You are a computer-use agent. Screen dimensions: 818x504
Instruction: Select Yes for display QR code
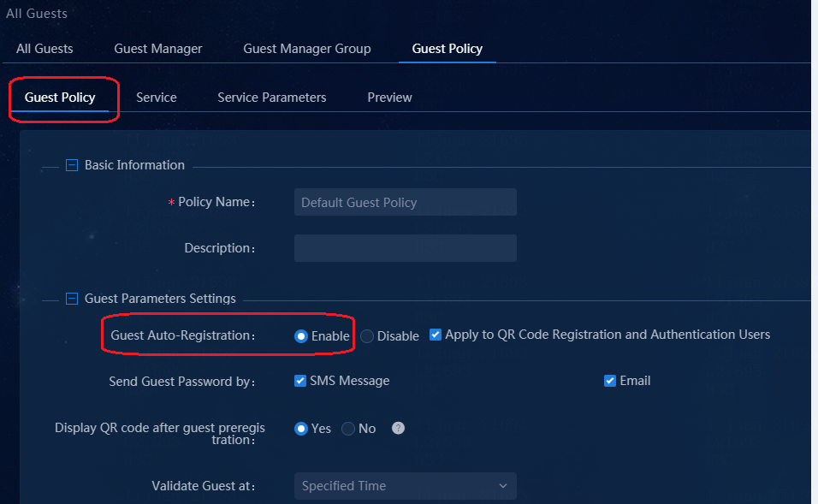[301, 429]
